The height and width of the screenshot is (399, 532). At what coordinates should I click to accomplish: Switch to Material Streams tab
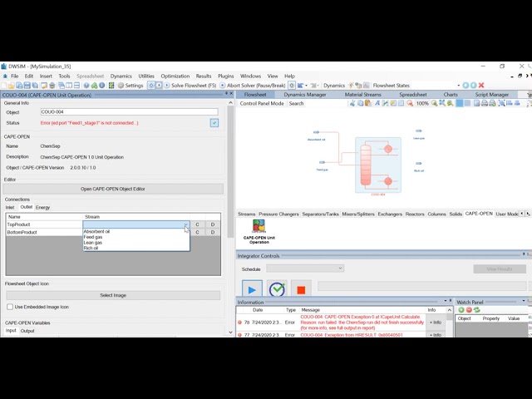coord(362,95)
